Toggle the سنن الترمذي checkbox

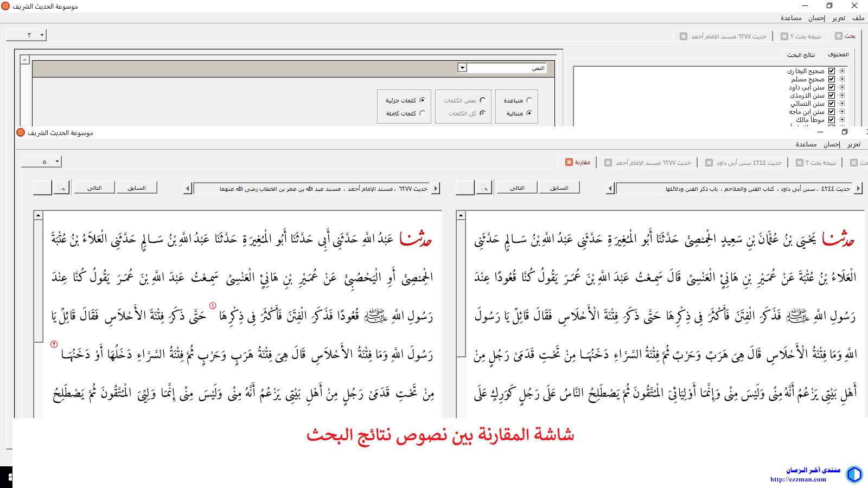point(831,95)
